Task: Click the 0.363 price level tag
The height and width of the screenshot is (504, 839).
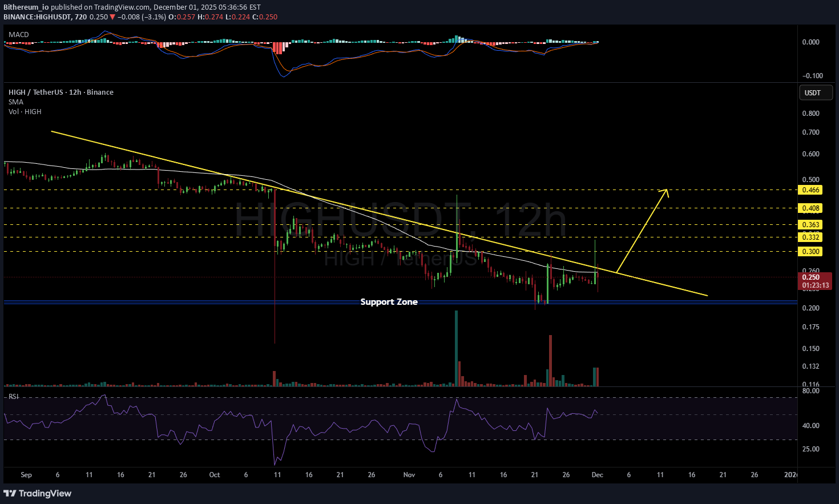Action: click(810, 224)
